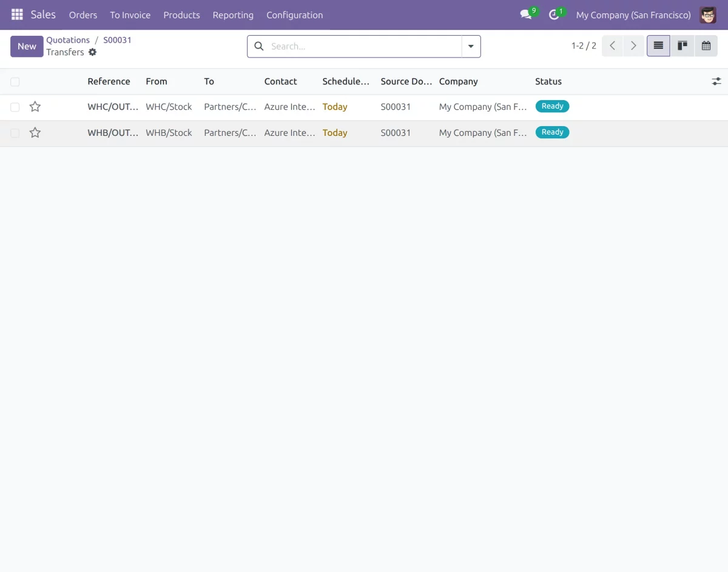The width and height of the screenshot is (728, 572).
Task: Go to next page of records
Action: (633, 45)
